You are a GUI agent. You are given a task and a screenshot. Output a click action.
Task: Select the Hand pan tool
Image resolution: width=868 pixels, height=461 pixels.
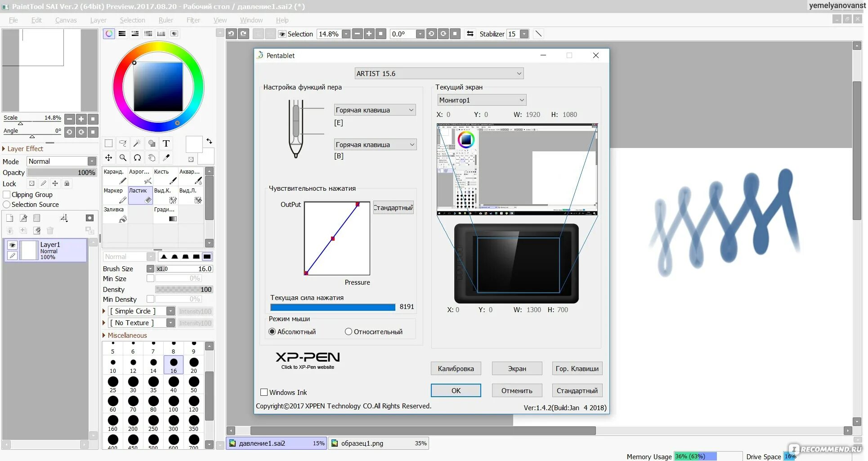pos(152,158)
